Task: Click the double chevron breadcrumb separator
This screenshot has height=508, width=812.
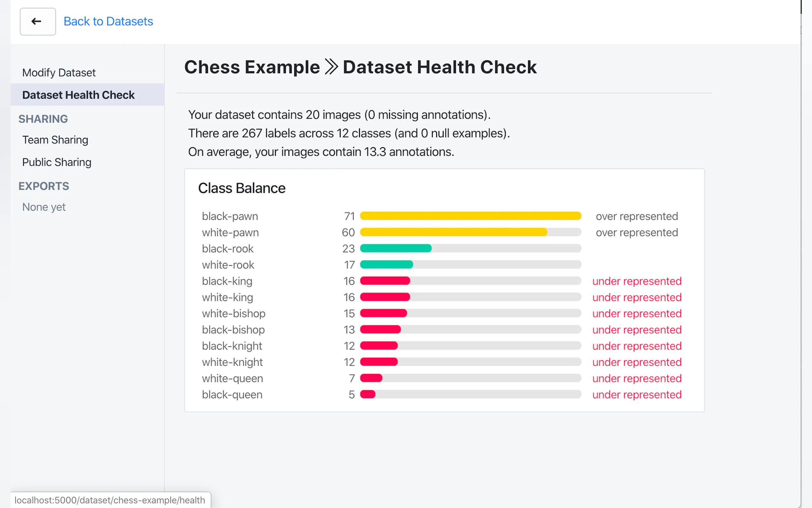Action: (331, 67)
